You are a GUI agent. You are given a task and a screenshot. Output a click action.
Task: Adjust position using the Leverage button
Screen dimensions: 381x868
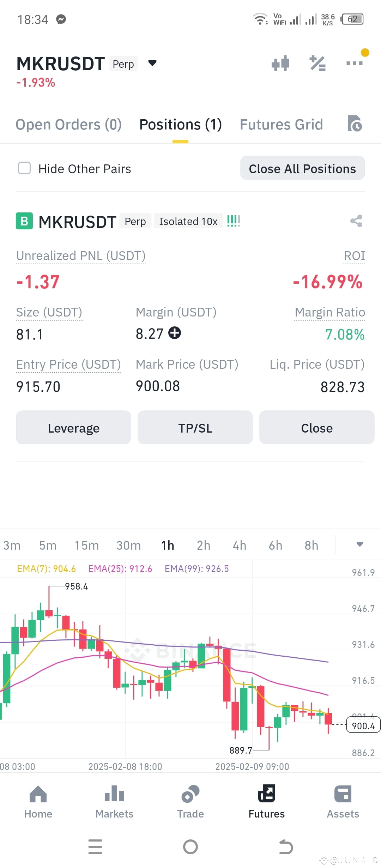tap(73, 427)
